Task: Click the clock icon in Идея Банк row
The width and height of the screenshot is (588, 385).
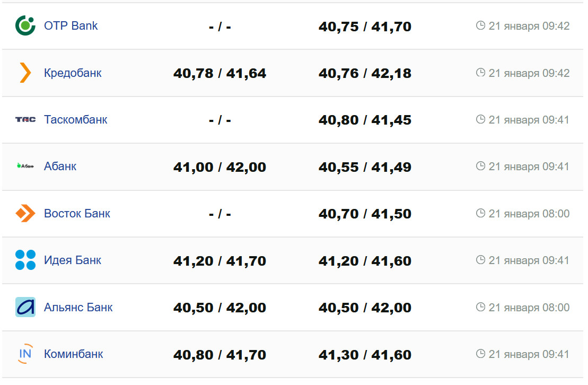Action: [x=481, y=260]
